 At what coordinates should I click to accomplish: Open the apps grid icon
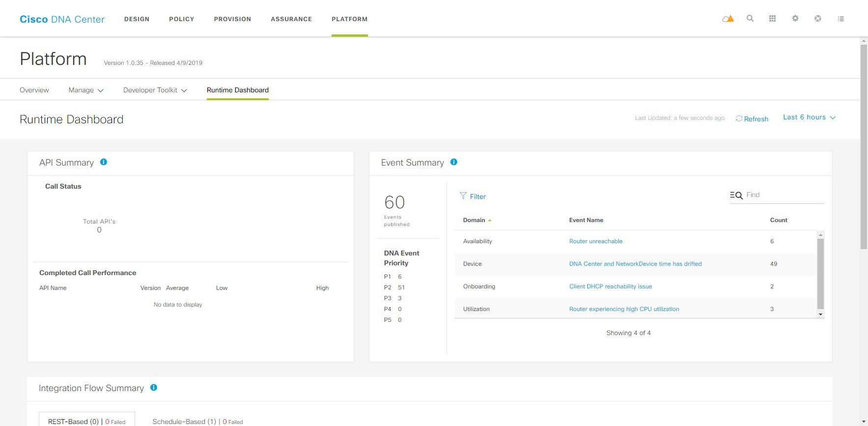(772, 19)
